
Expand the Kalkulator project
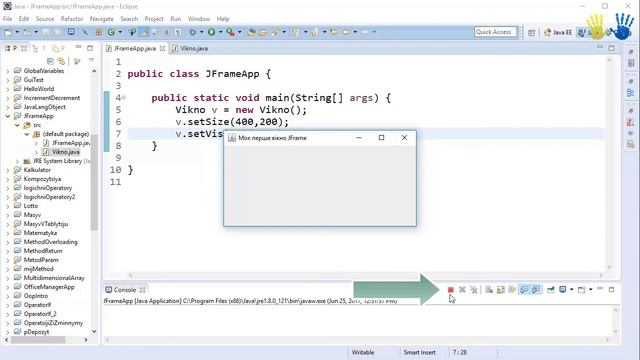point(8,170)
